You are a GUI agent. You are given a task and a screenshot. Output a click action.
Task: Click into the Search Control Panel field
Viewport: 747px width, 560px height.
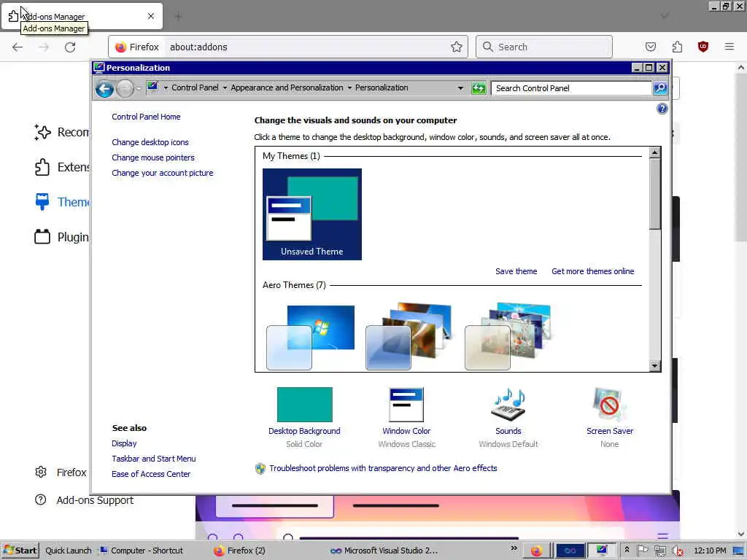point(571,88)
